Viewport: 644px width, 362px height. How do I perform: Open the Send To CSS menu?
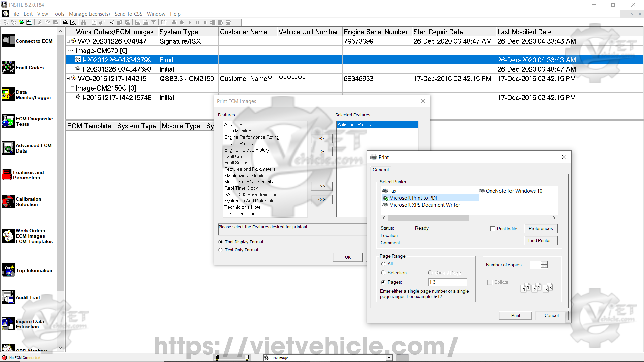coord(128,14)
